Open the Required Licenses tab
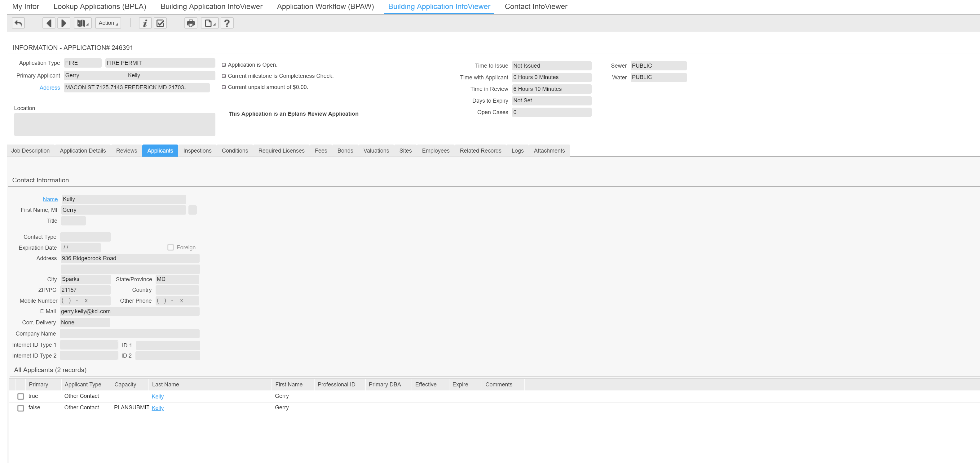Screen dimensions: 980x463 (281, 151)
